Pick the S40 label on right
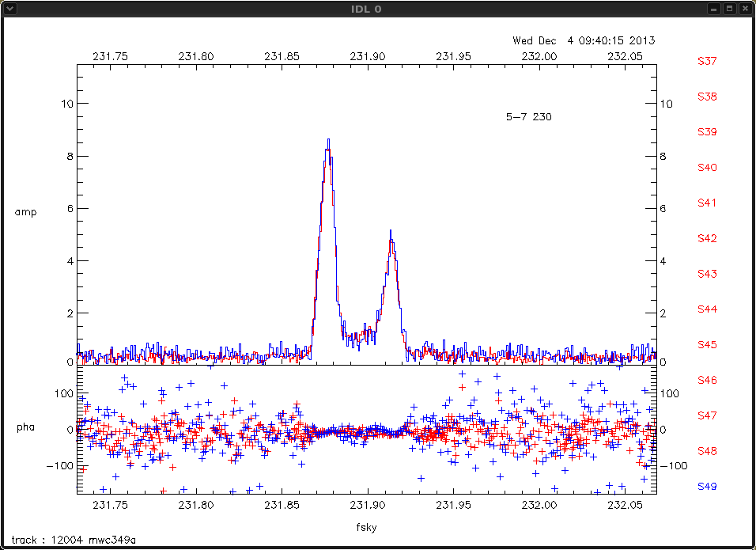This screenshot has height=550, width=756. tap(706, 168)
